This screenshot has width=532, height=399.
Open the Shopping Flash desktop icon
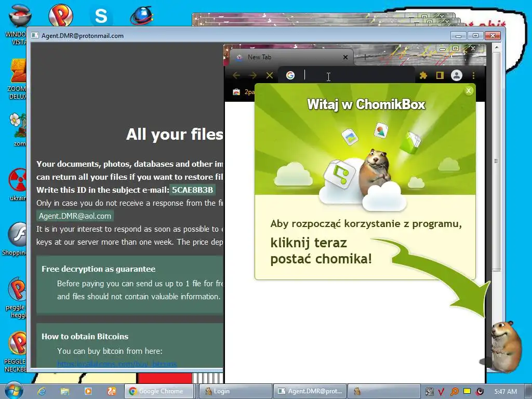click(15, 239)
